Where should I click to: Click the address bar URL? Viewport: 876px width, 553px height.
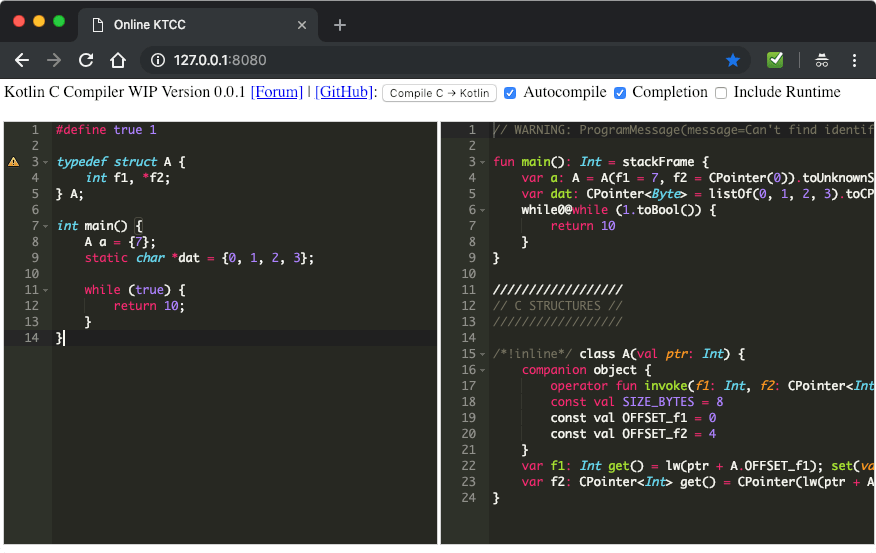click(x=220, y=60)
